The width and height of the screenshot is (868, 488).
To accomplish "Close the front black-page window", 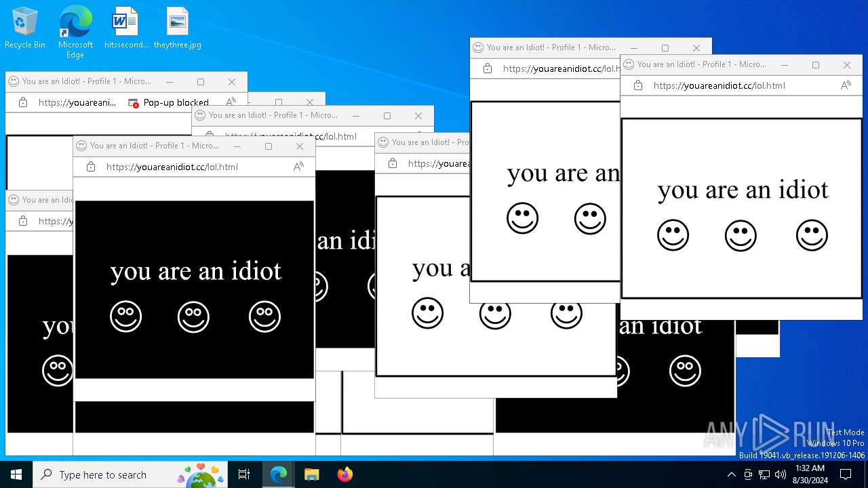I will [x=300, y=146].
